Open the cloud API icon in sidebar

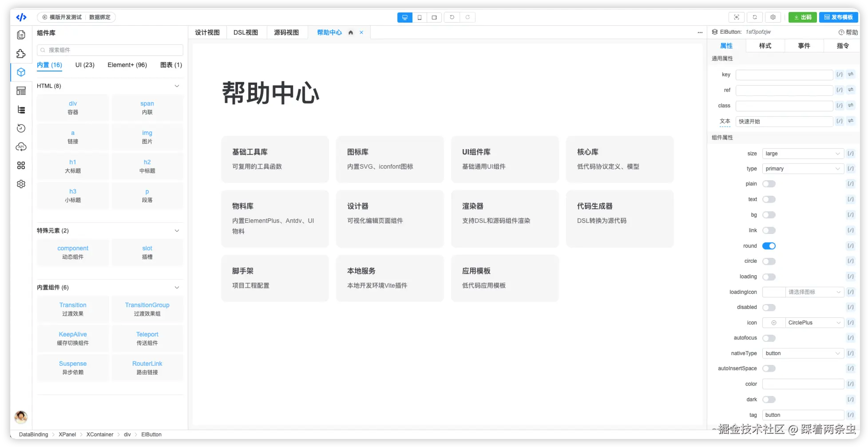click(21, 147)
